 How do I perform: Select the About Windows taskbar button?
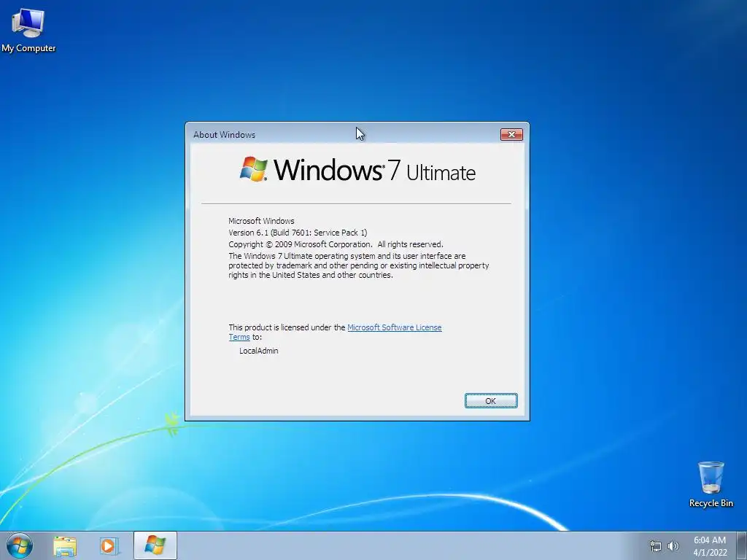pyautogui.click(x=155, y=545)
